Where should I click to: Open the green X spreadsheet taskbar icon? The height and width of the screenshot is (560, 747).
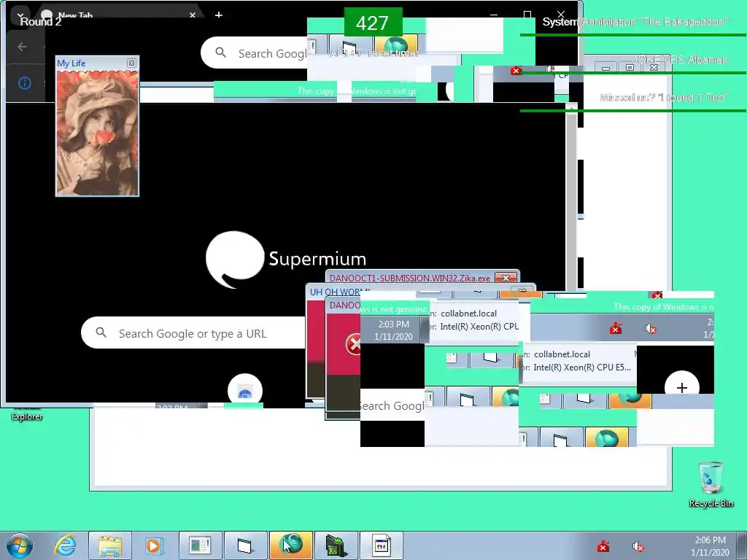[336, 545]
